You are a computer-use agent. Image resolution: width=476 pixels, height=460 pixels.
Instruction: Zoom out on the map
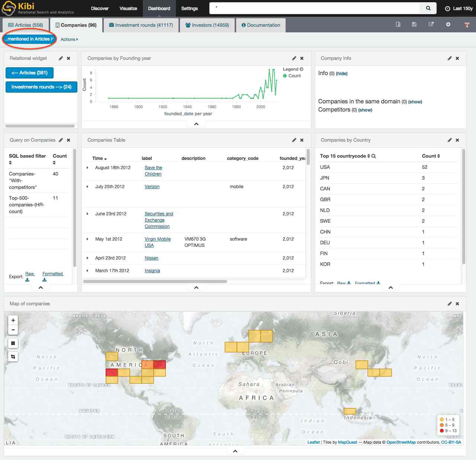point(13,330)
